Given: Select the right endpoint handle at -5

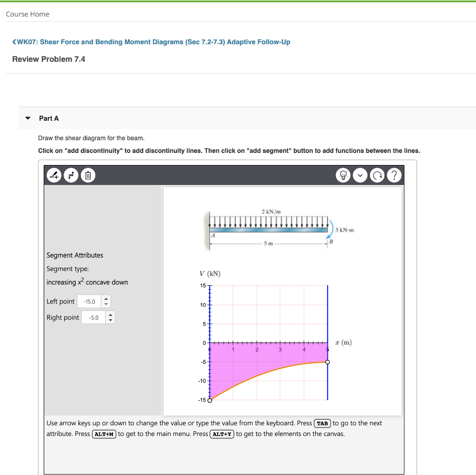Looking at the screenshot, I should click(x=328, y=362).
